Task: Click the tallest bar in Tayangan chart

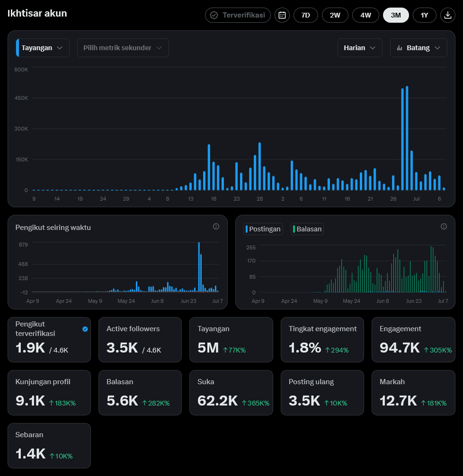Action: pos(407,138)
